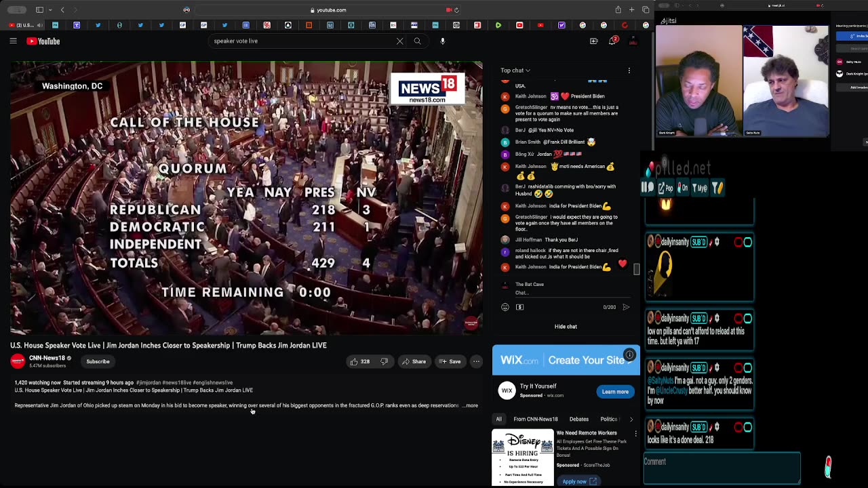Image resolution: width=868 pixels, height=488 pixels.
Task: Save the video to a playlist
Action: pos(450,361)
